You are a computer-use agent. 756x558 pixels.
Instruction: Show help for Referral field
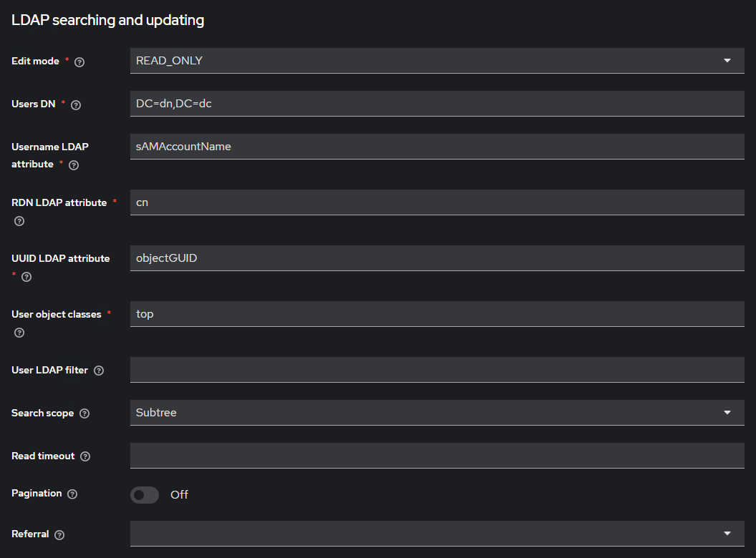point(59,534)
